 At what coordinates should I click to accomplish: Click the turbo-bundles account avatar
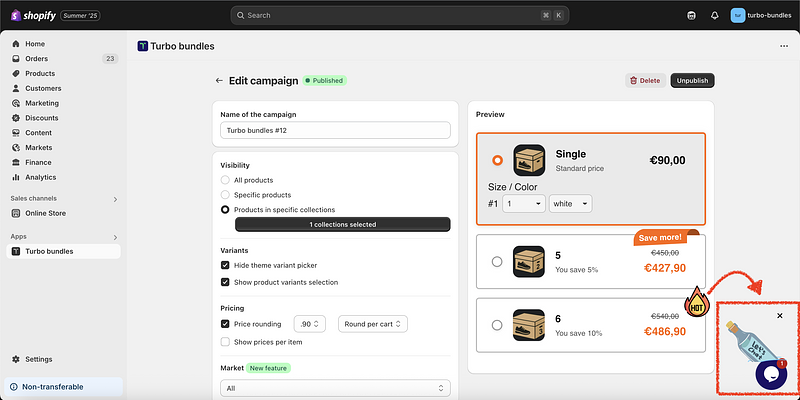click(738, 15)
